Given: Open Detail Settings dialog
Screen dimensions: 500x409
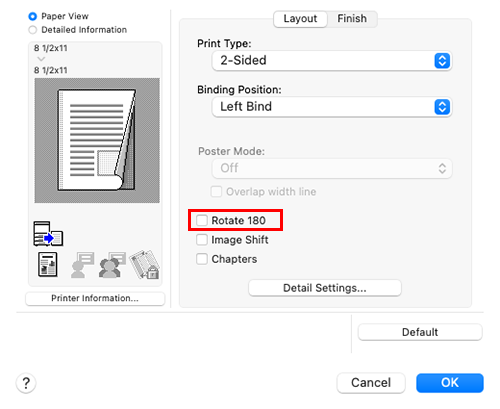Looking at the screenshot, I should (325, 288).
